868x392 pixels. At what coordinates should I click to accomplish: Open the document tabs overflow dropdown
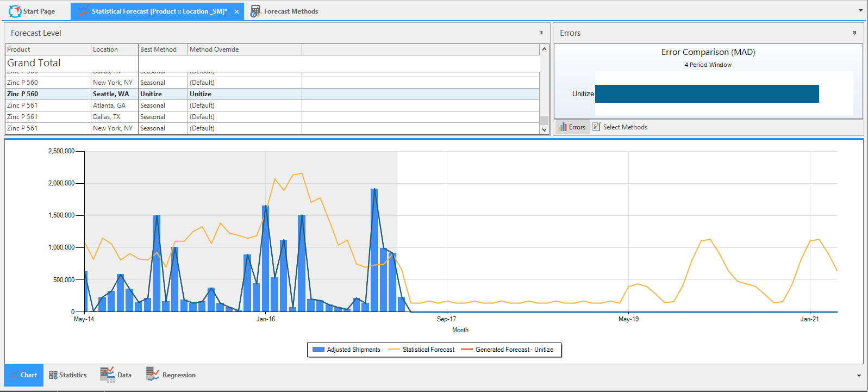(860, 10)
